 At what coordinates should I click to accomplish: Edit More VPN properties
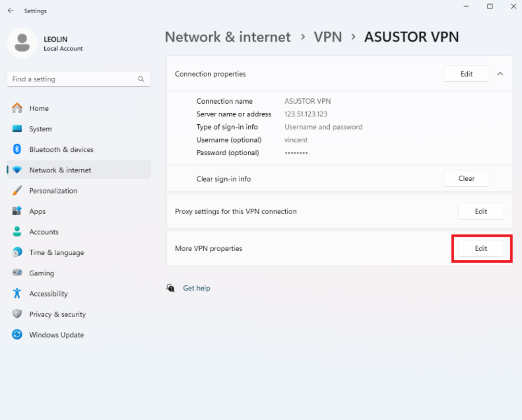pos(480,248)
